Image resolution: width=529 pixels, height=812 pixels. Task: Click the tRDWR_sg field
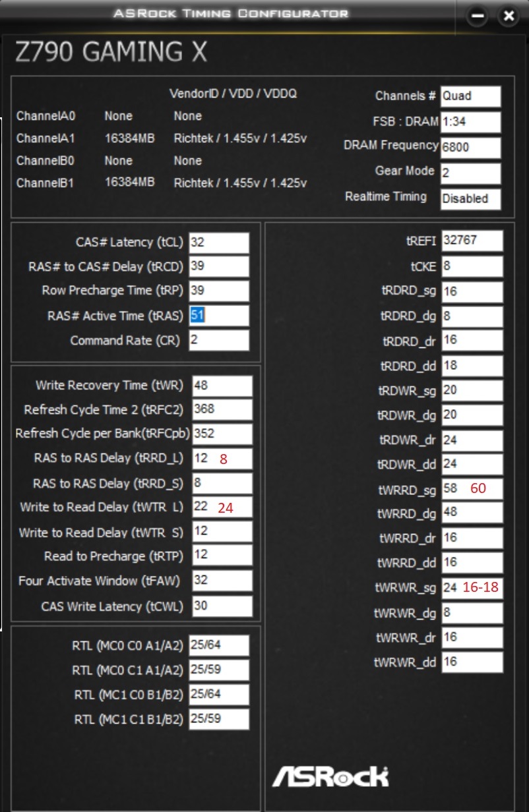click(x=472, y=390)
